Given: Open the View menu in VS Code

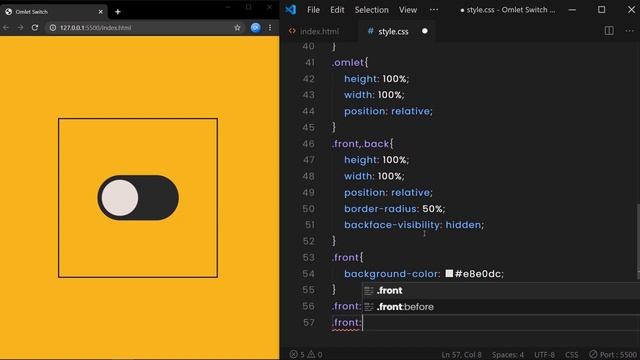Looking at the screenshot, I should tap(408, 10).
